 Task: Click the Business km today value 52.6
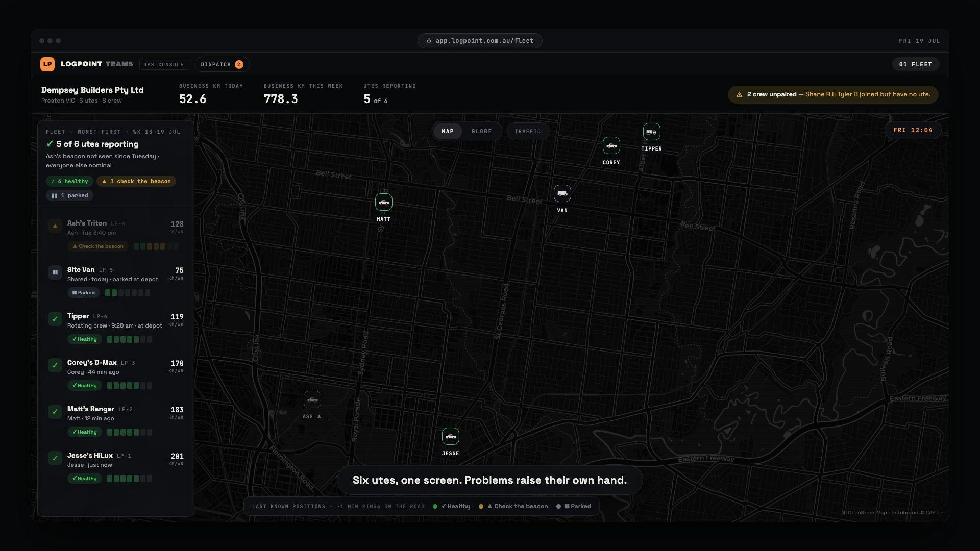point(193,99)
